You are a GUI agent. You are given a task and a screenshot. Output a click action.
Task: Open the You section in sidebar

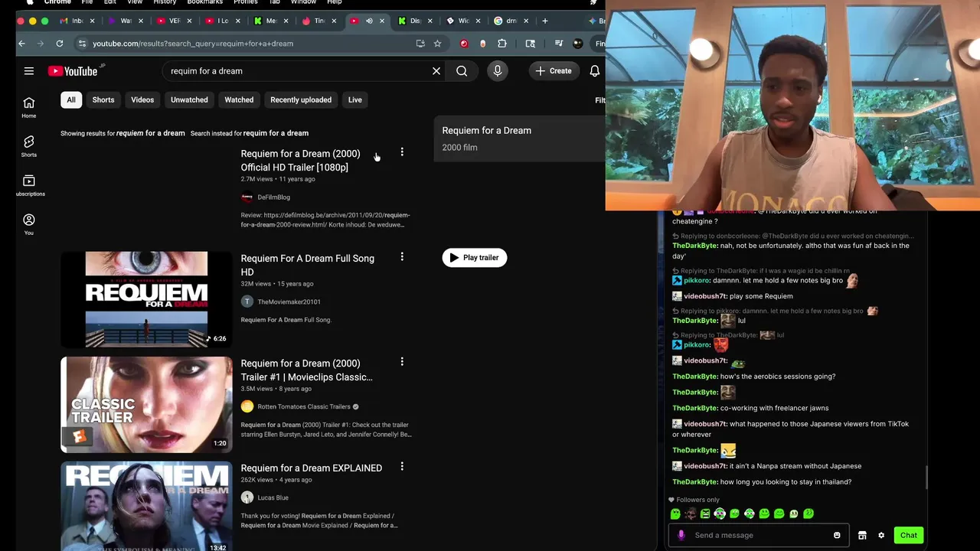[x=29, y=225]
